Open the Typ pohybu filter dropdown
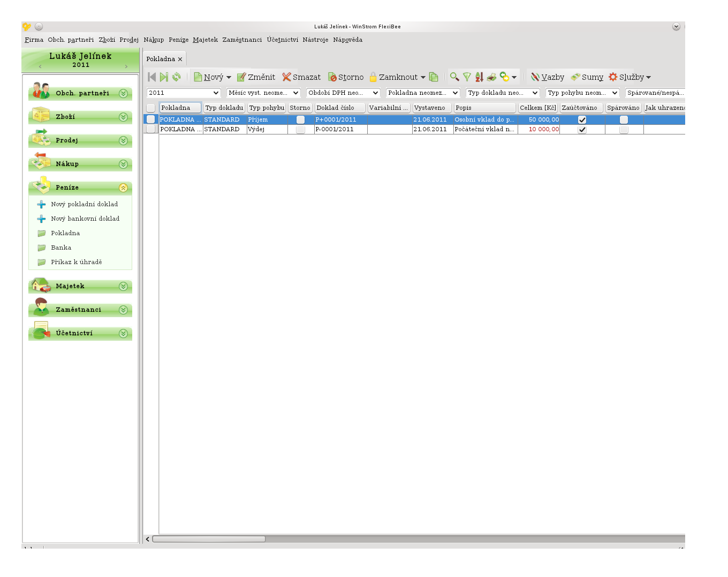 coord(582,93)
